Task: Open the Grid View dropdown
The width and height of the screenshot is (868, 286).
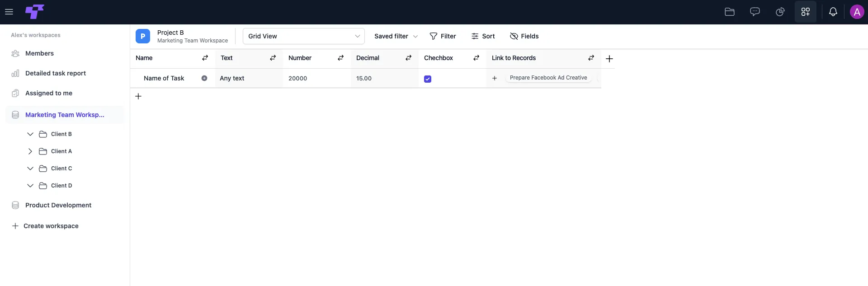Action: [304, 36]
